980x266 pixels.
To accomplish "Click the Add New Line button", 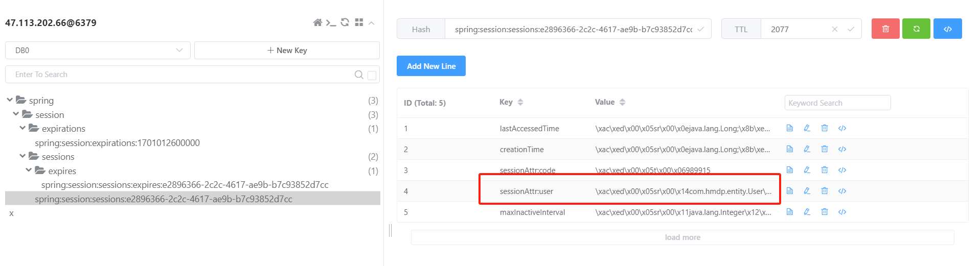I will (431, 66).
